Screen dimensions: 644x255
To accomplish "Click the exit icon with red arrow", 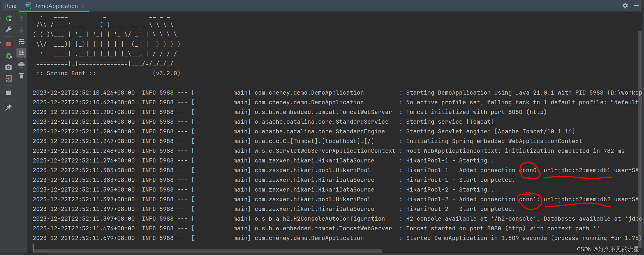I will point(9,78).
